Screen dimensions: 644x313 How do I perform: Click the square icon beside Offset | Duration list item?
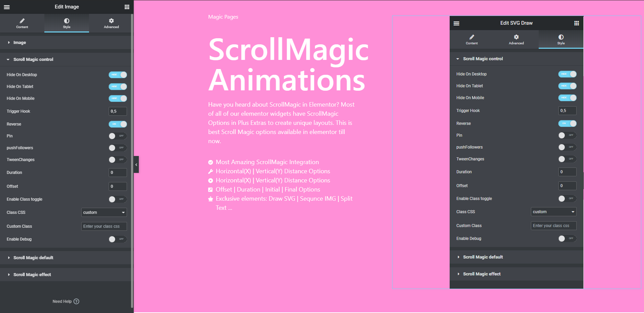(x=211, y=190)
